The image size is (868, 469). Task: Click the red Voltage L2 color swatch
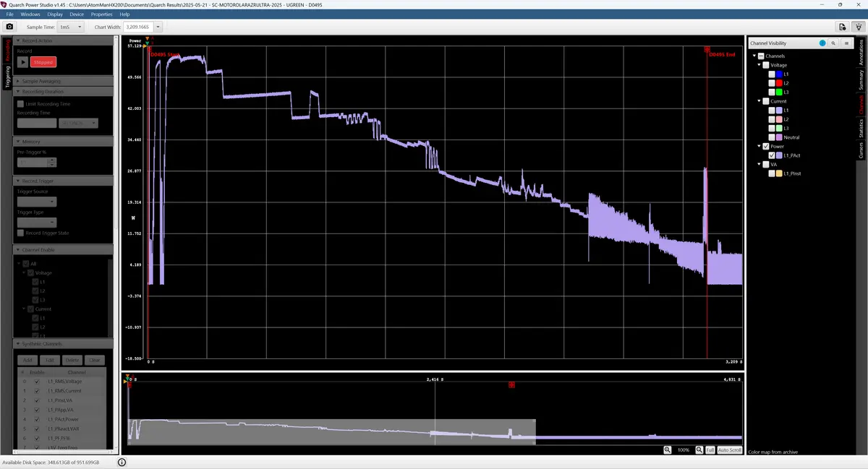click(779, 83)
